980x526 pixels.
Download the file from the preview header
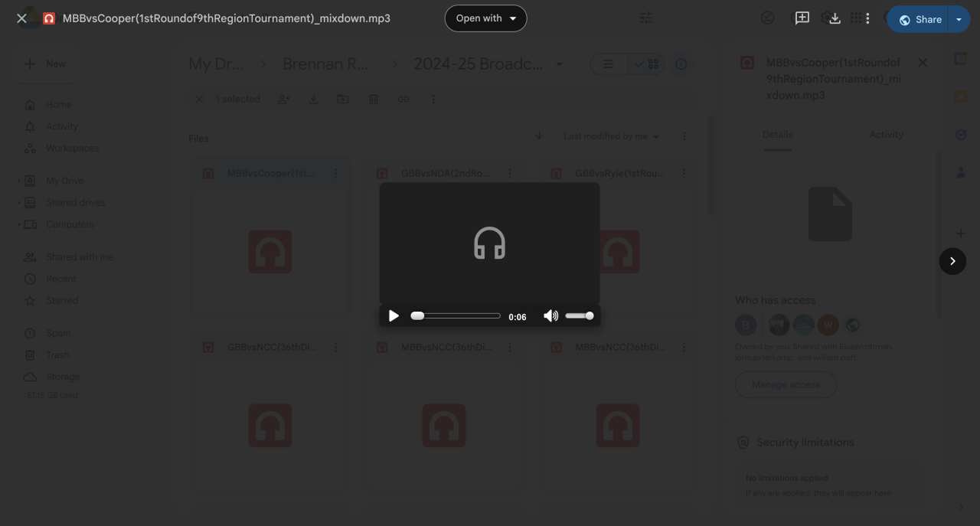tap(835, 18)
